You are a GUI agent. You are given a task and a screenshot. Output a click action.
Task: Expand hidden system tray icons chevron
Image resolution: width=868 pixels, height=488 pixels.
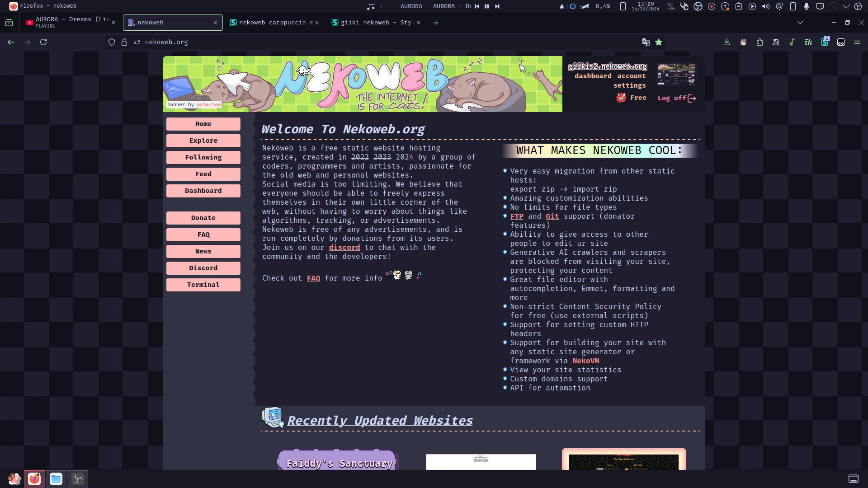point(846,6)
